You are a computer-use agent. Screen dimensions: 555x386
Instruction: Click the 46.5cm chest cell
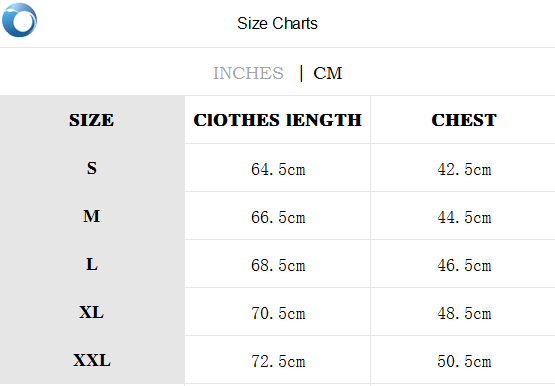464,265
